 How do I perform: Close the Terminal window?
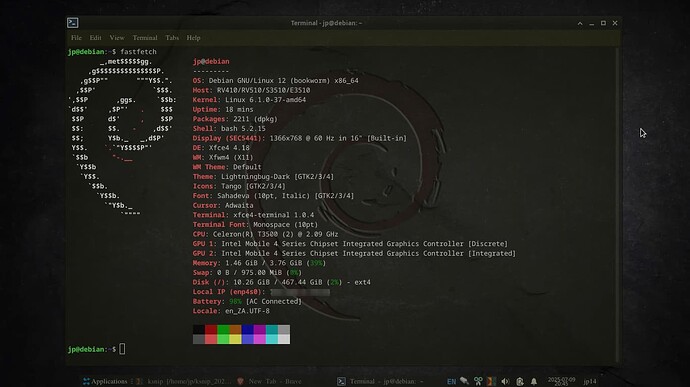(615, 23)
